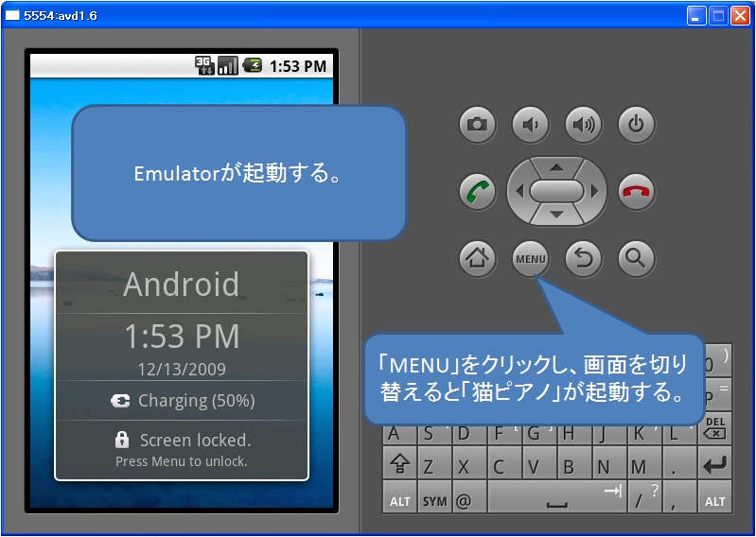The height and width of the screenshot is (537, 756).
Task: Click the slash question mark key
Action: (645, 497)
